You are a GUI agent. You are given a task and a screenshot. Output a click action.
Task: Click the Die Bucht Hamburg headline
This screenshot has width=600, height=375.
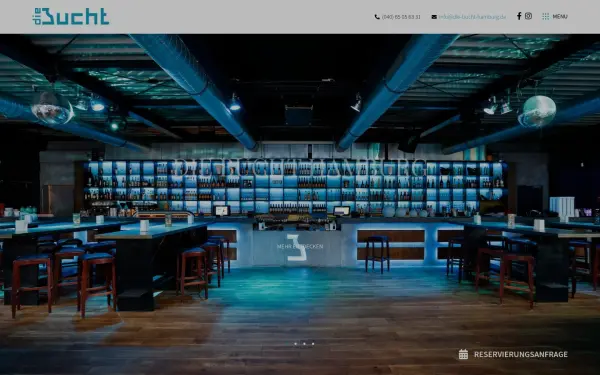300,168
